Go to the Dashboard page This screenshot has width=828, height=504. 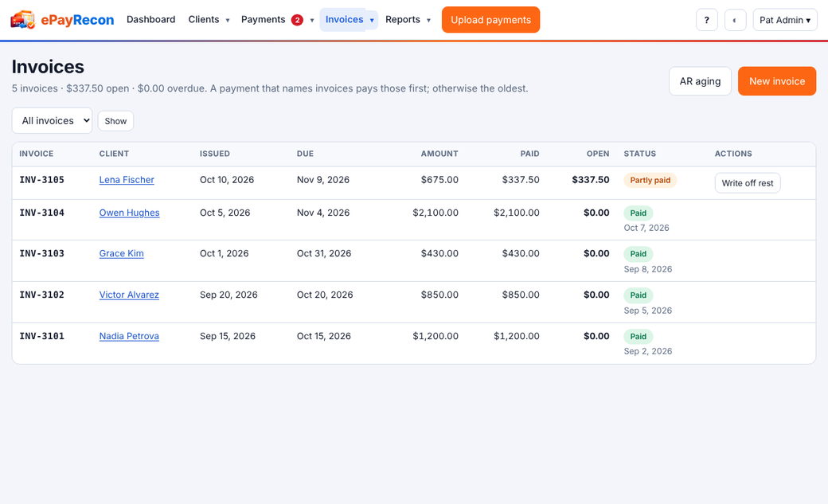[x=151, y=20]
